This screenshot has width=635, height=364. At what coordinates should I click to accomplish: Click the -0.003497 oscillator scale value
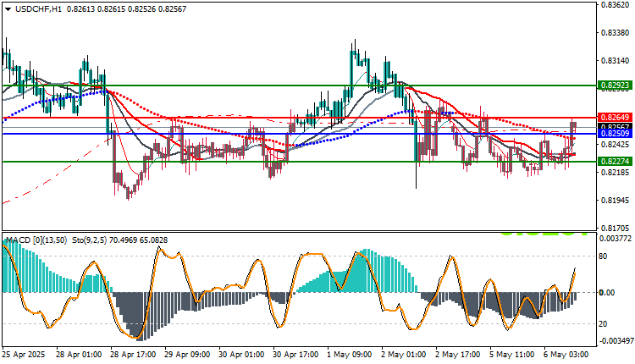tap(616, 341)
